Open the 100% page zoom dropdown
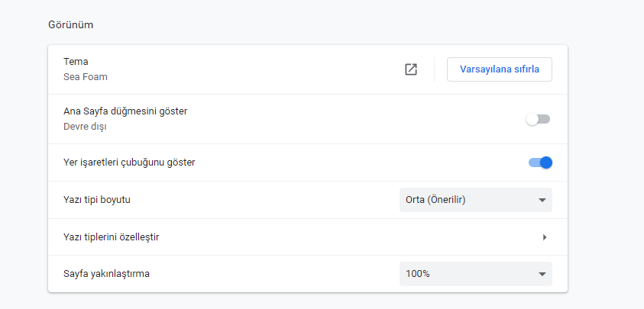The image size is (644, 309). point(475,274)
